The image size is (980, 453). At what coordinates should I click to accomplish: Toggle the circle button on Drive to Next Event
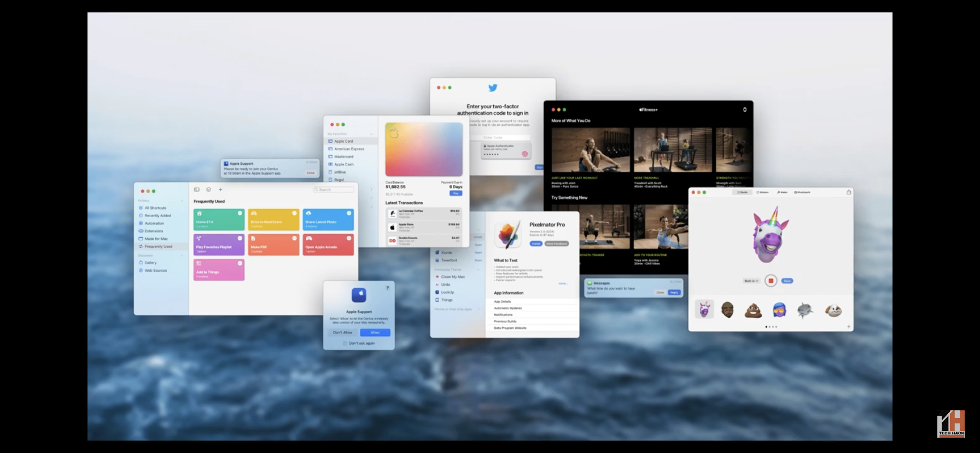point(294,213)
